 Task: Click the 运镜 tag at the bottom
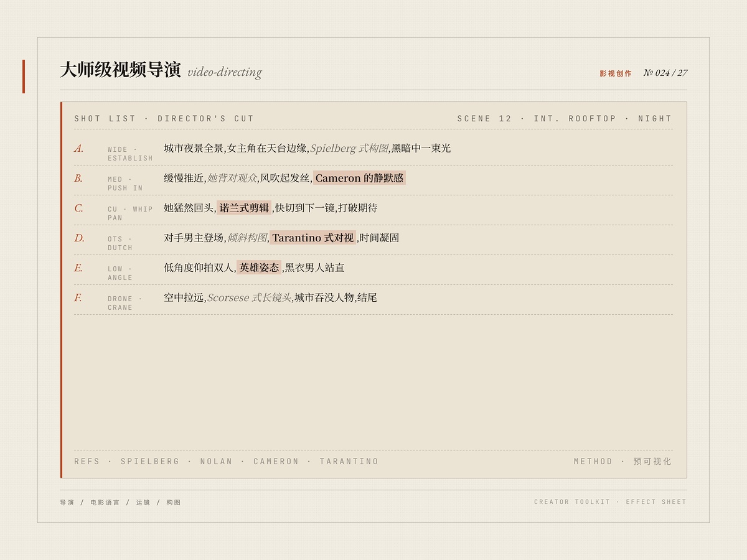pos(143,502)
